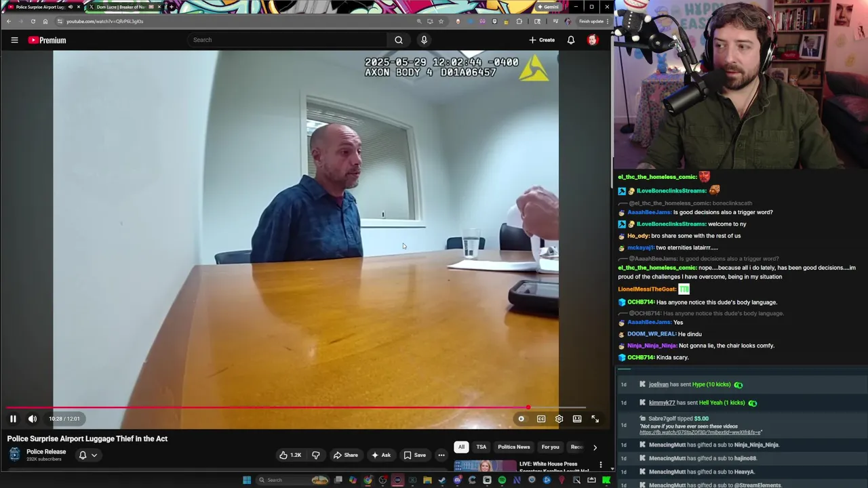Screen dimensions: 868x488
Task: Click username Ninja_Ninja_Ninja on chair message
Action: tap(652, 346)
